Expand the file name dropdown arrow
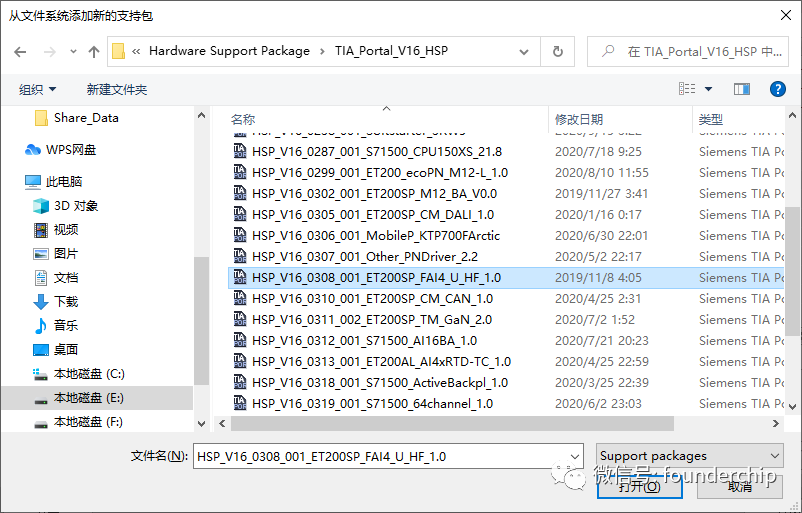802x513 pixels. pos(575,456)
